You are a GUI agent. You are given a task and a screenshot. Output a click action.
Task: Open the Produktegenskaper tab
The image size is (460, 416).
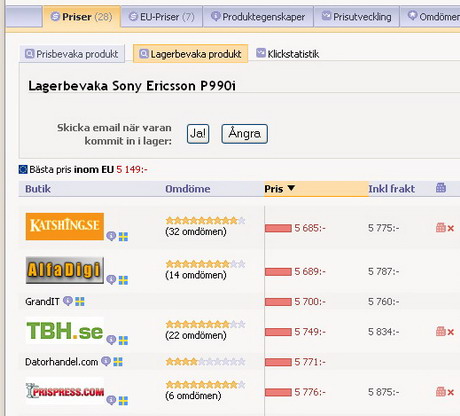258,17
